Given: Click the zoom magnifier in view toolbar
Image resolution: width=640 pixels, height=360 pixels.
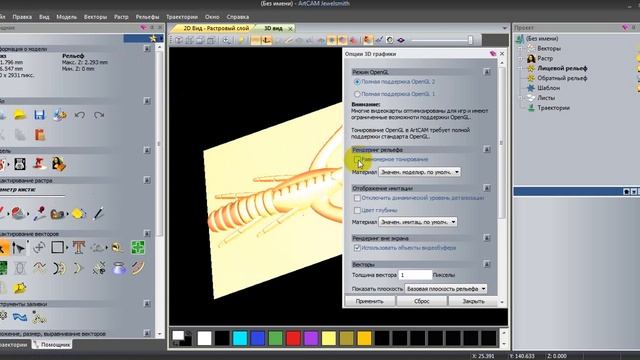Looking at the screenshot, I should tap(227, 40).
